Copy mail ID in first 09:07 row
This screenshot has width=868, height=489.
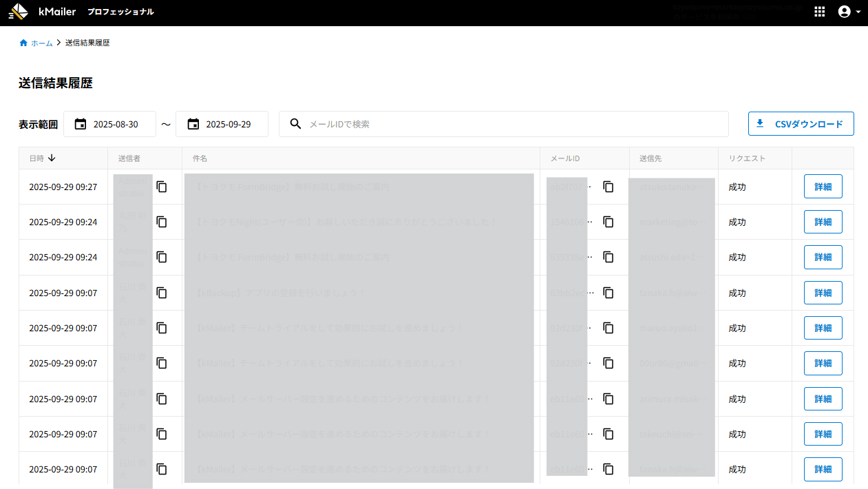pyautogui.click(x=608, y=293)
